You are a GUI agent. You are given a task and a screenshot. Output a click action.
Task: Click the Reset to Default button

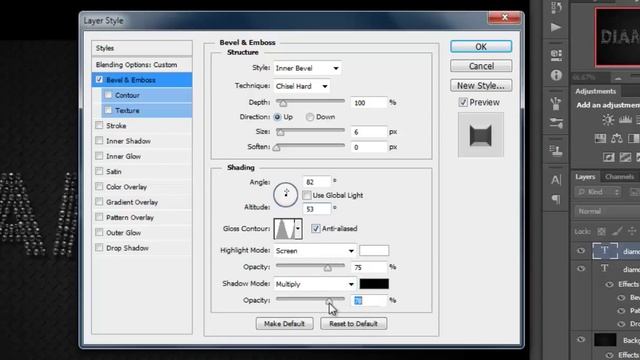pos(353,324)
